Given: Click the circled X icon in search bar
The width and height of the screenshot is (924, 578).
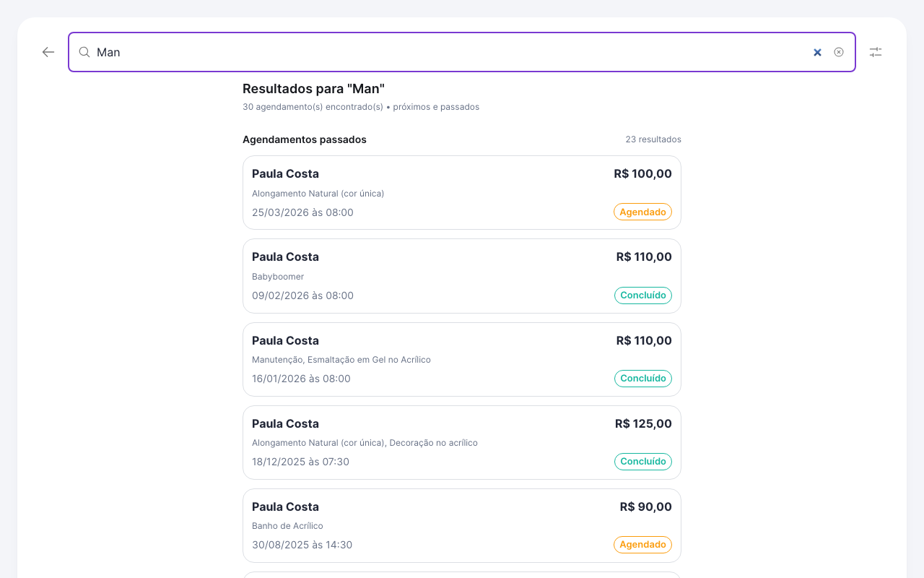Looking at the screenshot, I should [x=839, y=52].
